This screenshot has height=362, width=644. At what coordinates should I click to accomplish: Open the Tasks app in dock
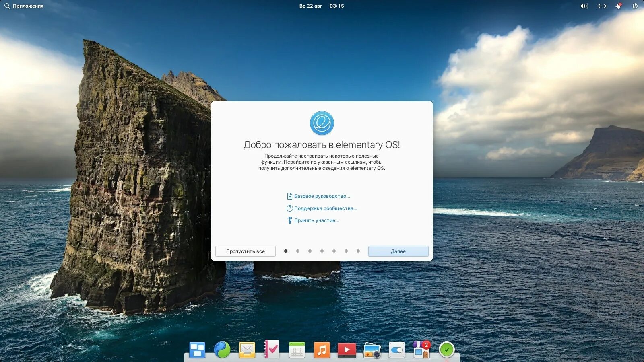272,349
